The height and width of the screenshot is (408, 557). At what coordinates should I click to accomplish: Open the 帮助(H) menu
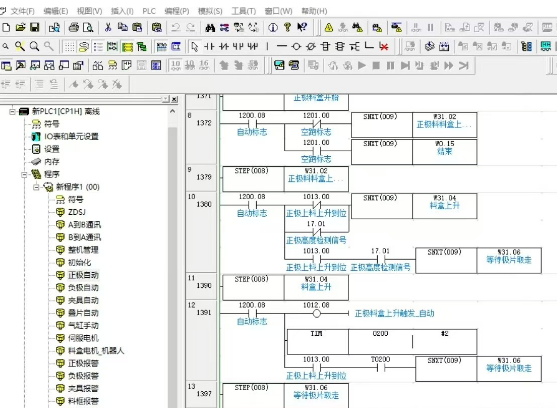tap(314, 11)
